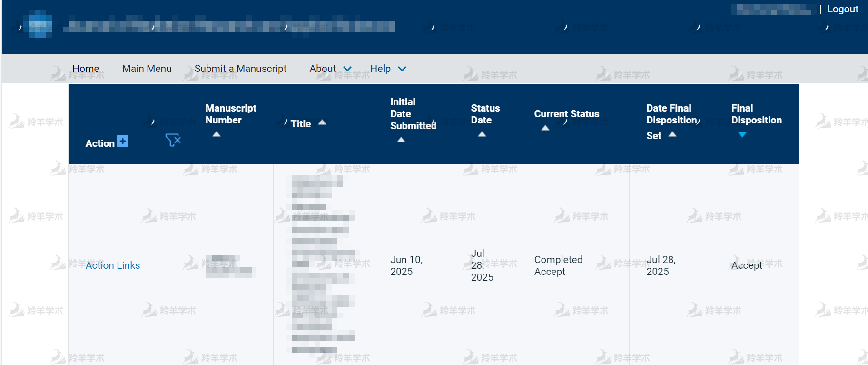Viewport: 868px width, 365px height.
Task: Sort the Title column ascending
Action: [x=322, y=122]
